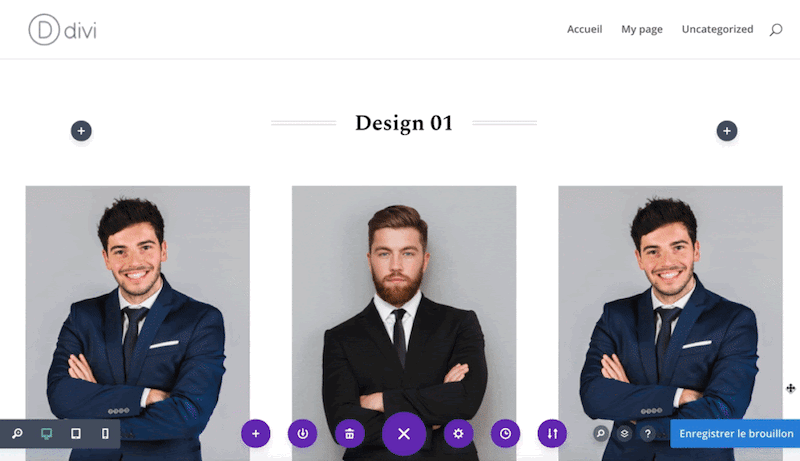Image resolution: width=800 pixels, height=461 pixels.
Task: Click the purple plus load from library button
Action: click(256, 433)
